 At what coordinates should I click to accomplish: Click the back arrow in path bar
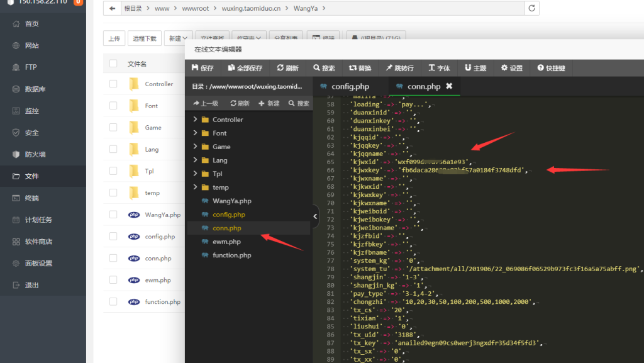click(112, 8)
